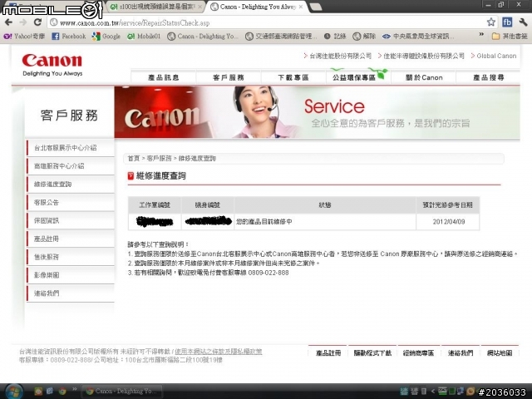Select 連絡我們 in sidebar

click(x=70, y=293)
